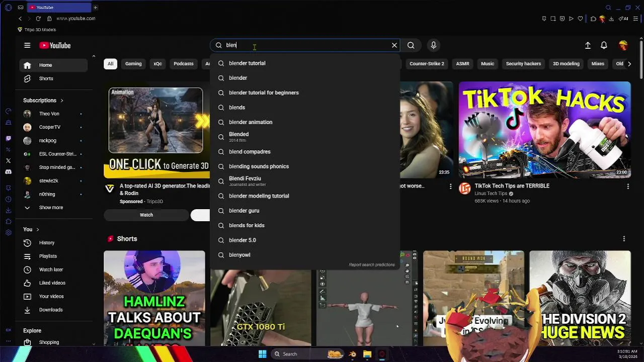Open browser search tabs magnifier
This screenshot has width=644, height=362.
(608, 8)
